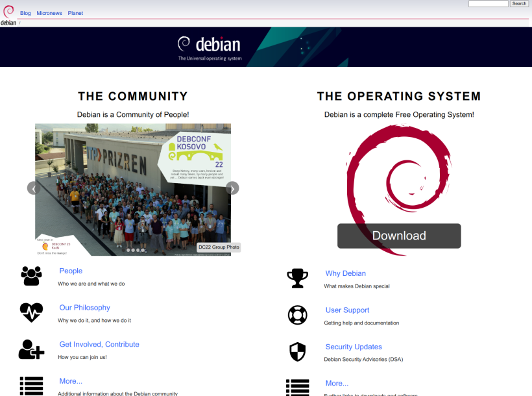Image resolution: width=532 pixels, height=396 pixels.
Task: Open the Why Debian link
Action: (345, 273)
